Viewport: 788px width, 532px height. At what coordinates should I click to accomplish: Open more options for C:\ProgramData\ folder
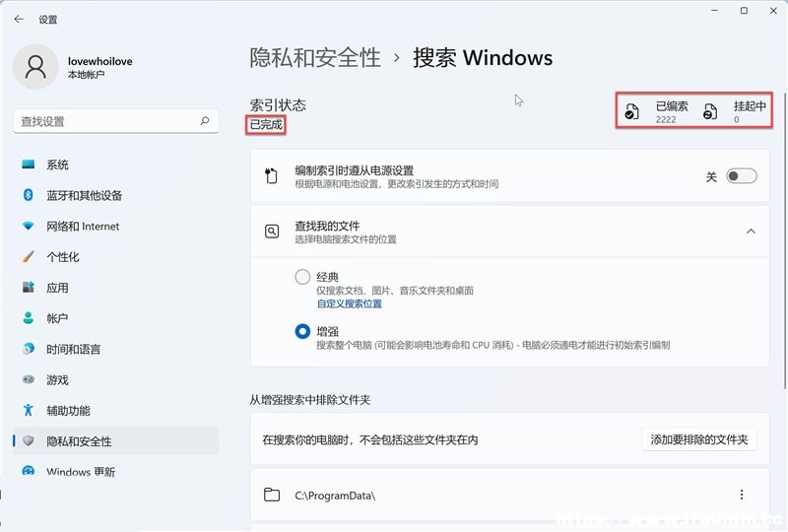pos(742,495)
